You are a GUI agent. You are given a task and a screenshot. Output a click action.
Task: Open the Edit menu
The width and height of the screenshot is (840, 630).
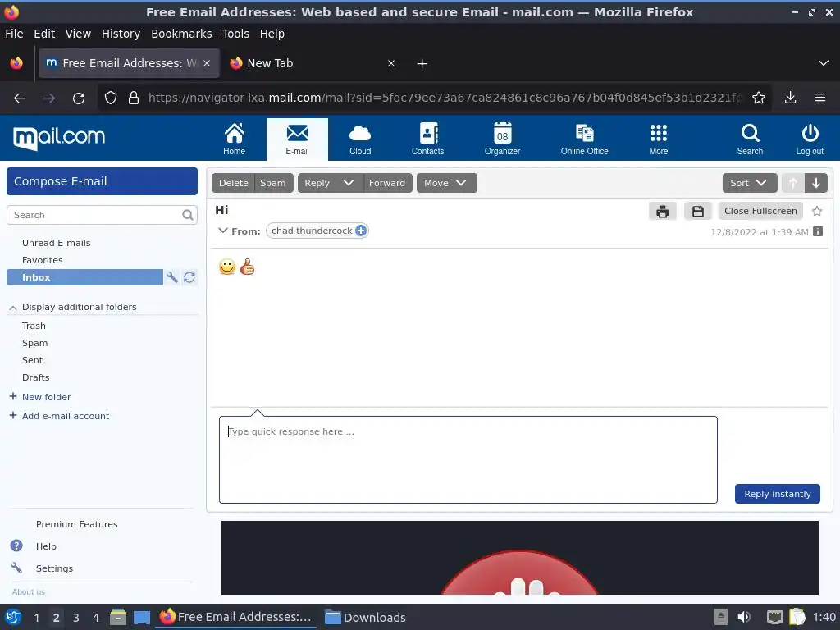point(44,34)
